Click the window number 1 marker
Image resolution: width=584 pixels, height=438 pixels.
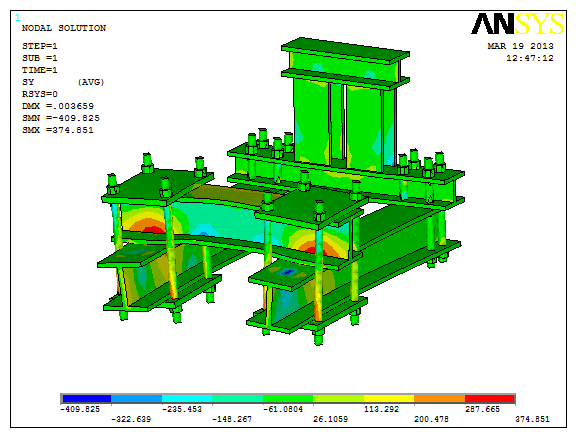point(18,17)
